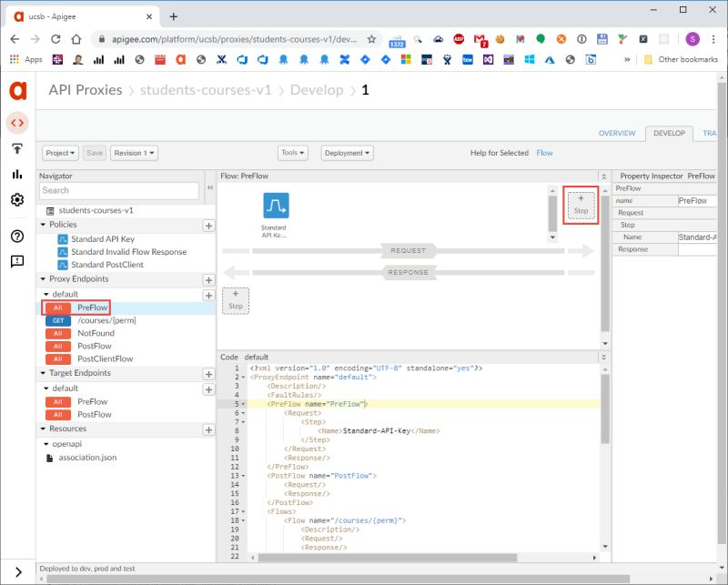The width and height of the screenshot is (728, 585).
Task: Open the Analyze bar-chart sidebar icon
Action: point(16,173)
